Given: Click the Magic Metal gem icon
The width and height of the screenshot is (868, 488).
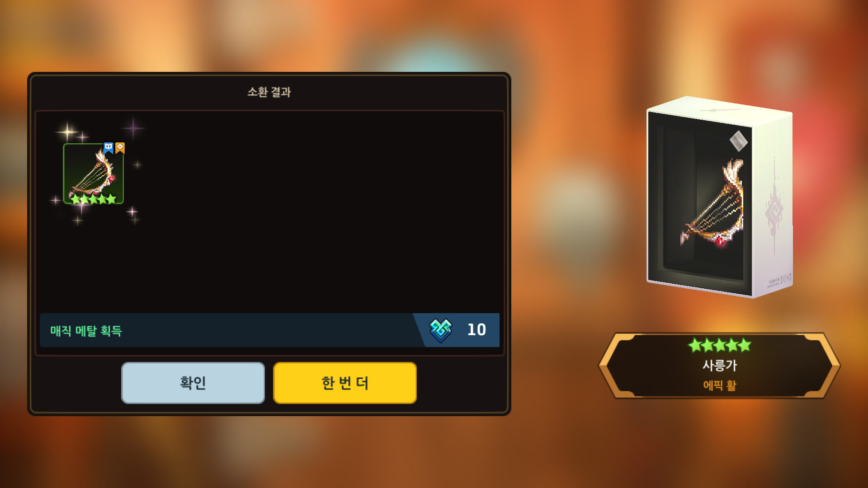Looking at the screenshot, I should click(440, 330).
